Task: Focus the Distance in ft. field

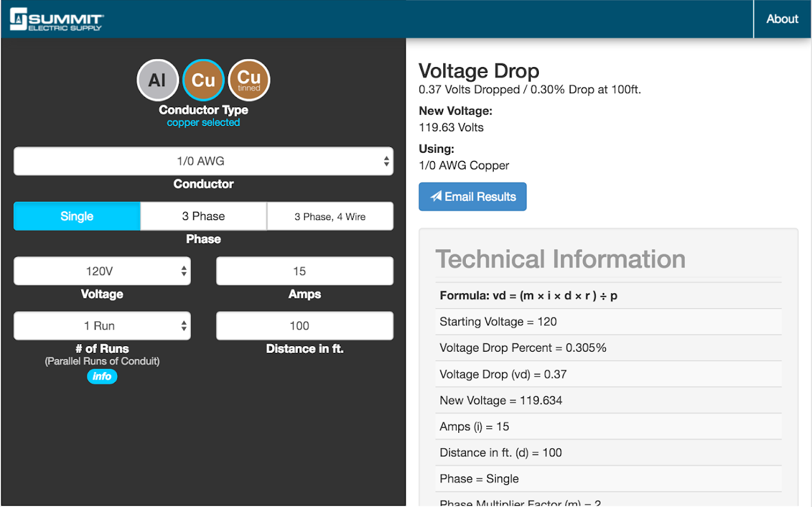Action: pyautogui.click(x=305, y=326)
